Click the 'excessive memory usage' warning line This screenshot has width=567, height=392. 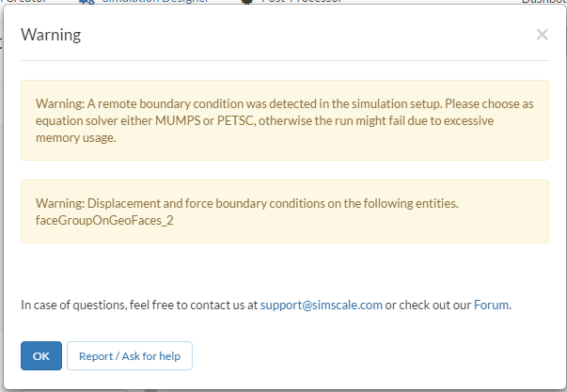tap(75, 137)
